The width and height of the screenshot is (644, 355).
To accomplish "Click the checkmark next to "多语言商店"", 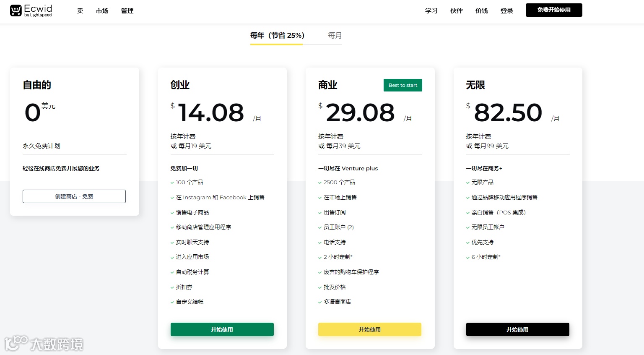I will tap(320, 302).
